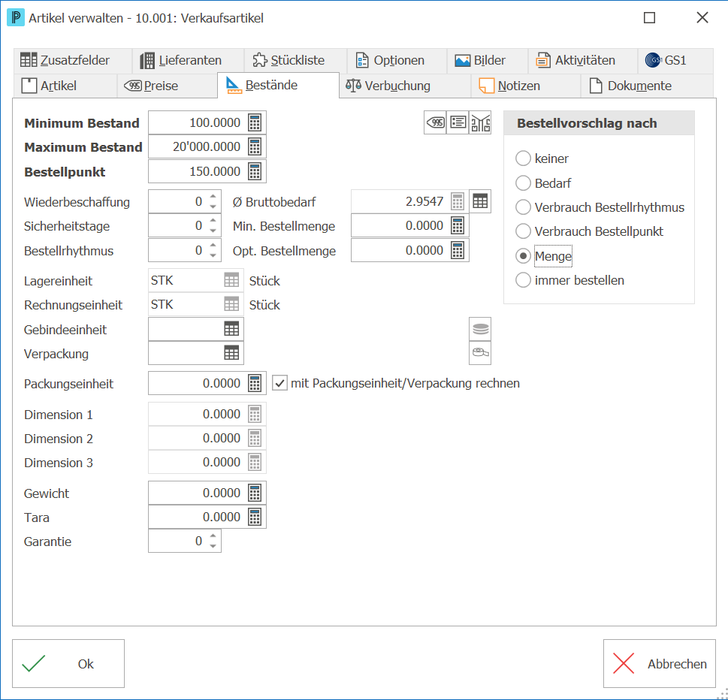Image resolution: width=728 pixels, height=700 pixels.
Task: Open calculator for Min. Bestellmenge field
Action: (x=458, y=225)
